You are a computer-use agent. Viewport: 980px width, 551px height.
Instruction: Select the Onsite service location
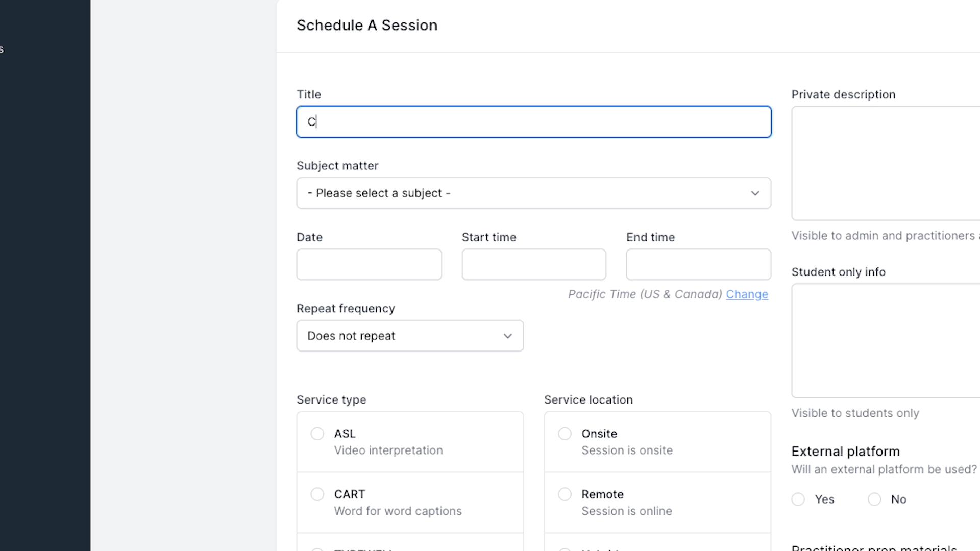565,434
